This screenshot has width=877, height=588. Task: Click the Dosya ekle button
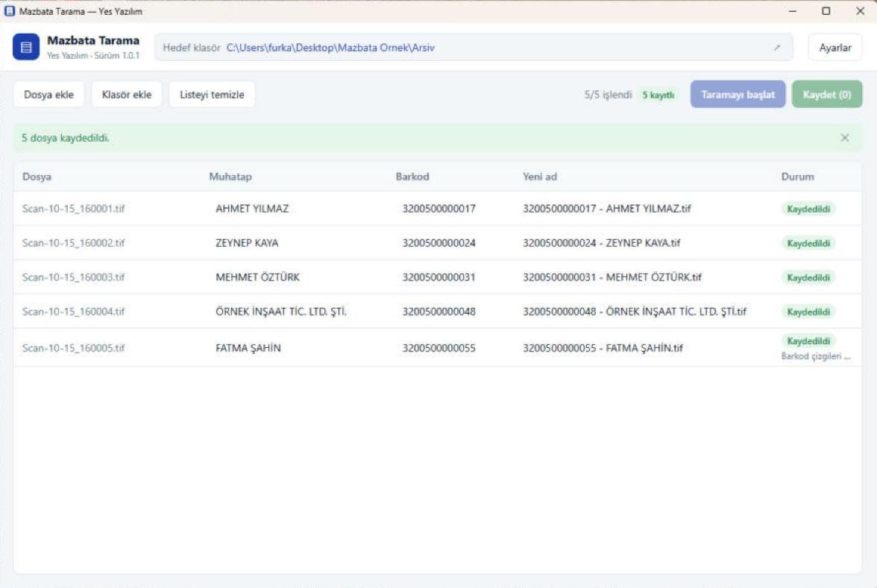pos(48,95)
